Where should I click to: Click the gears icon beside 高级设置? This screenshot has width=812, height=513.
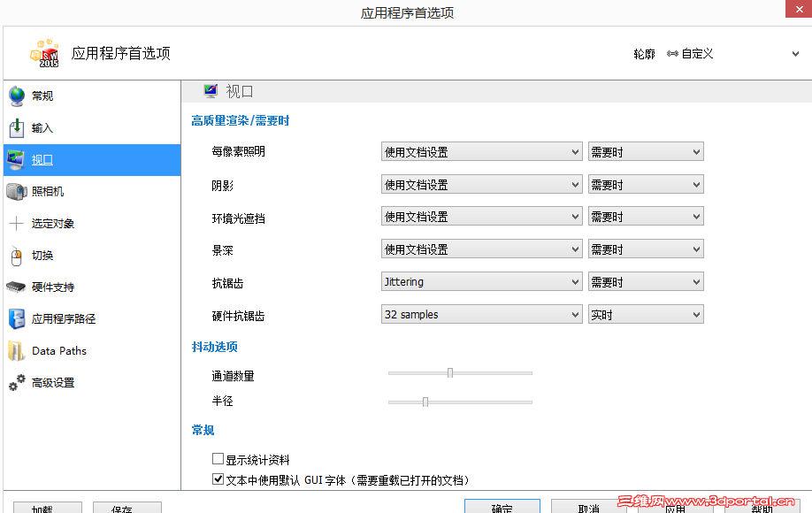pyautogui.click(x=17, y=383)
